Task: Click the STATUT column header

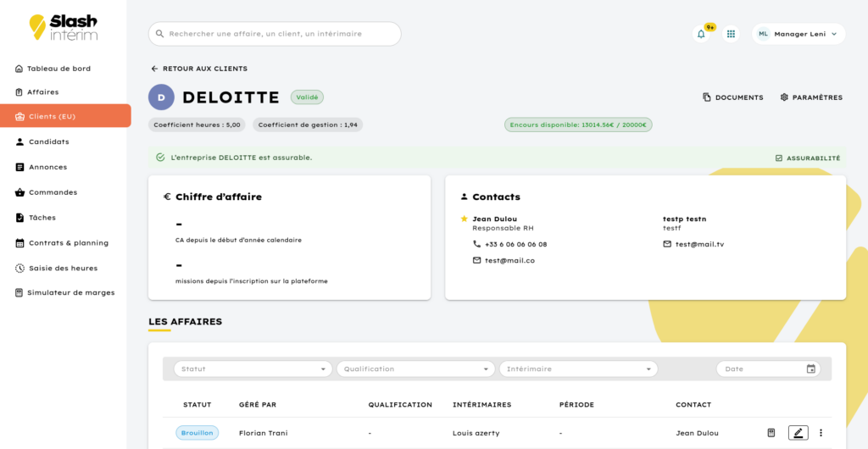Action: click(197, 405)
